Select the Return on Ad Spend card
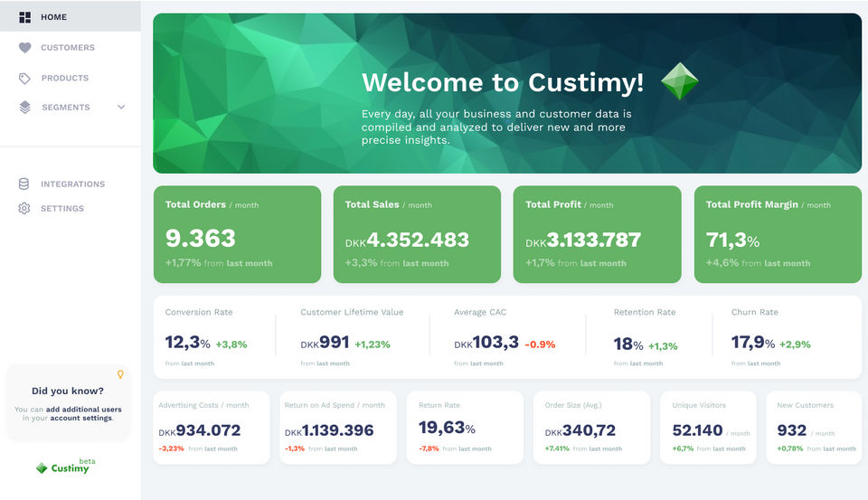Image resolution: width=868 pixels, height=500 pixels. tap(338, 428)
